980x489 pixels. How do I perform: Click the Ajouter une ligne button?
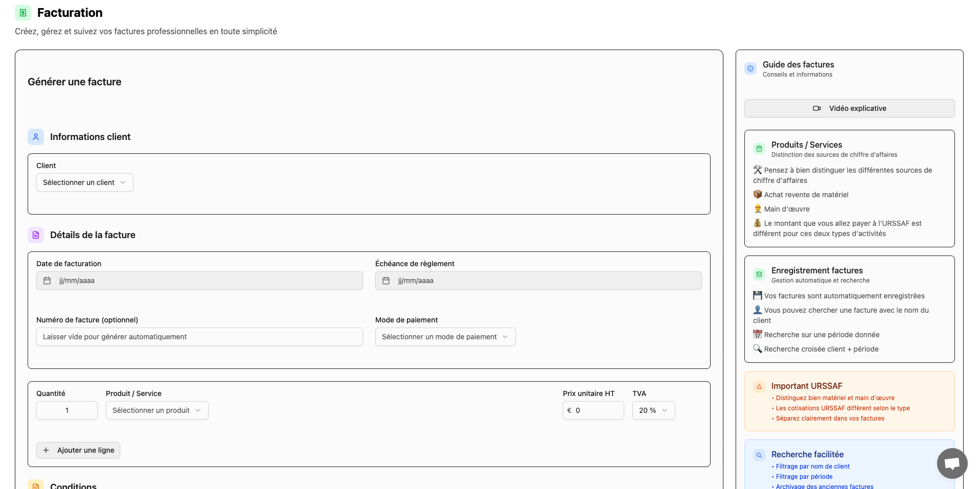78,450
